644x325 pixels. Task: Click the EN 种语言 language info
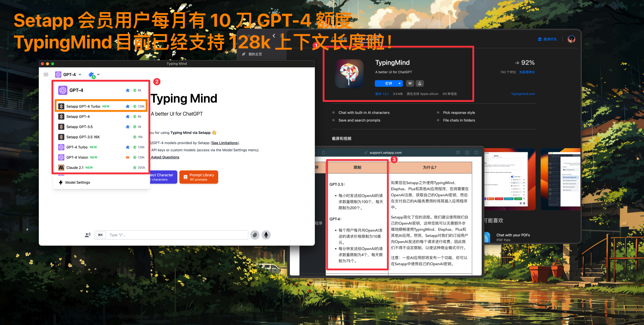[450, 94]
